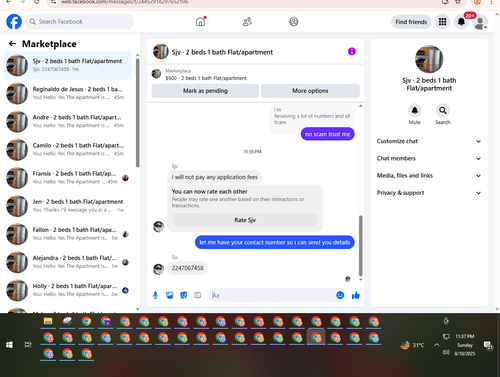Click the taskbar volume speaker icon
This screenshot has width=500, height=377.
446,352
